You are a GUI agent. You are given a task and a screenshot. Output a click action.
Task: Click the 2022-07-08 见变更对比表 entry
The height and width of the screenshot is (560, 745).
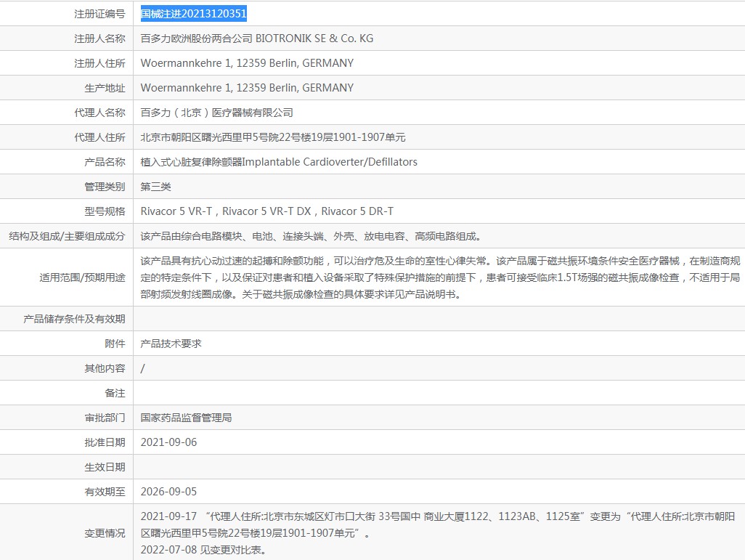pyautogui.click(x=203, y=550)
